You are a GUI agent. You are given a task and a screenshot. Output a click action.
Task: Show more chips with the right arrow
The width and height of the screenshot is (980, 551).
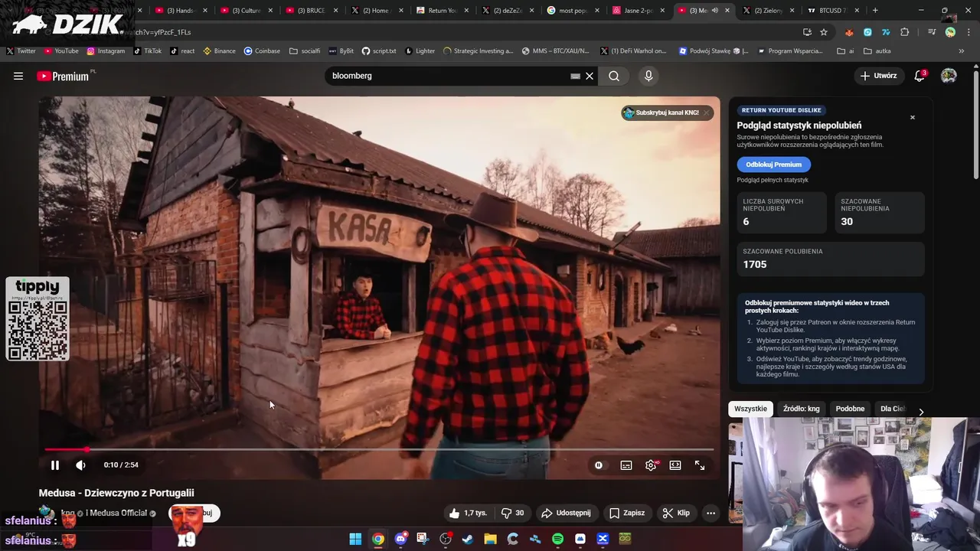[x=921, y=412]
